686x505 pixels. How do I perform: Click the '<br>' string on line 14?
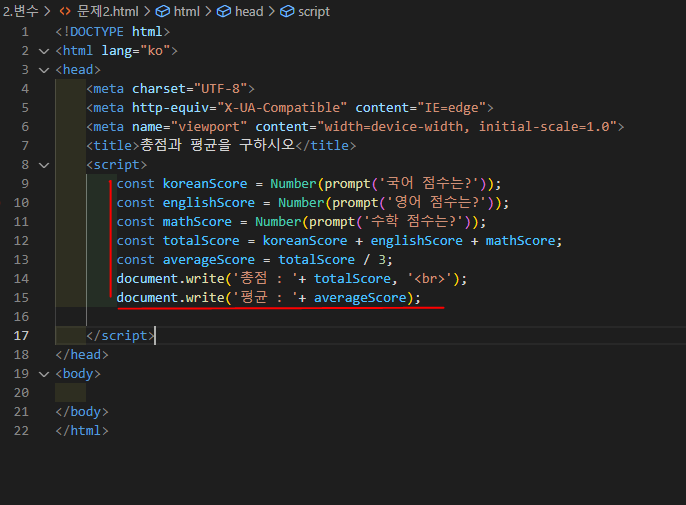pyautogui.click(x=429, y=279)
